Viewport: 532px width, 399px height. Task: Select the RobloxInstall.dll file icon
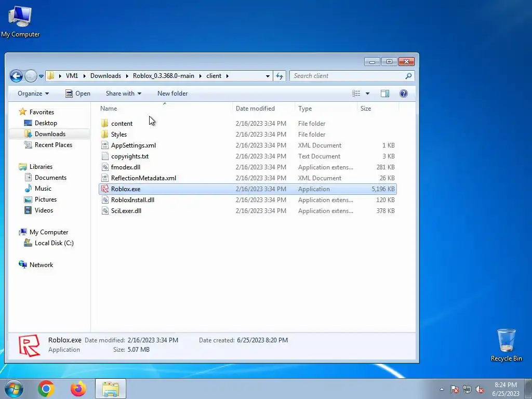tap(105, 200)
